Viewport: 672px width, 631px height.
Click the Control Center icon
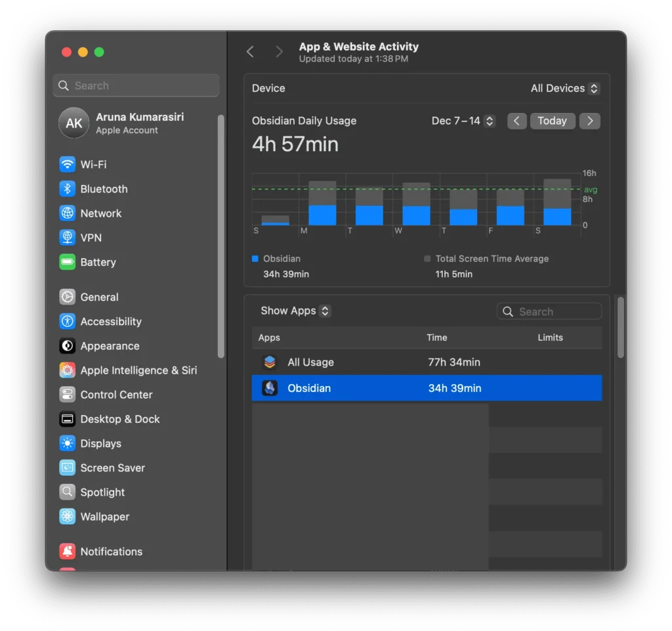(67, 395)
